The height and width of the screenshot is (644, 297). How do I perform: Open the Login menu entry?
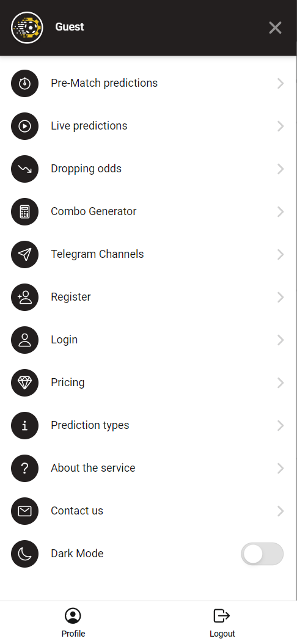(x=148, y=340)
